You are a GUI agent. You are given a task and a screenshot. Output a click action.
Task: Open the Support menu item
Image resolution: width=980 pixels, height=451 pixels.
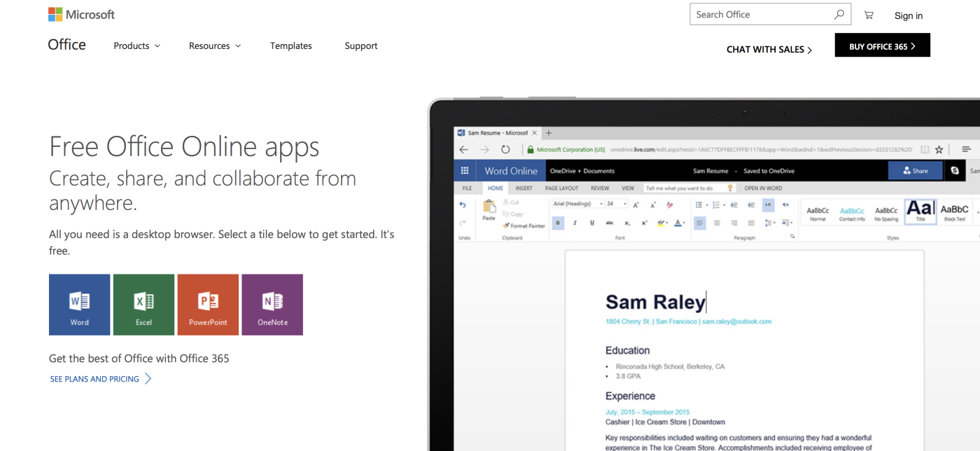[x=361, y=46]
